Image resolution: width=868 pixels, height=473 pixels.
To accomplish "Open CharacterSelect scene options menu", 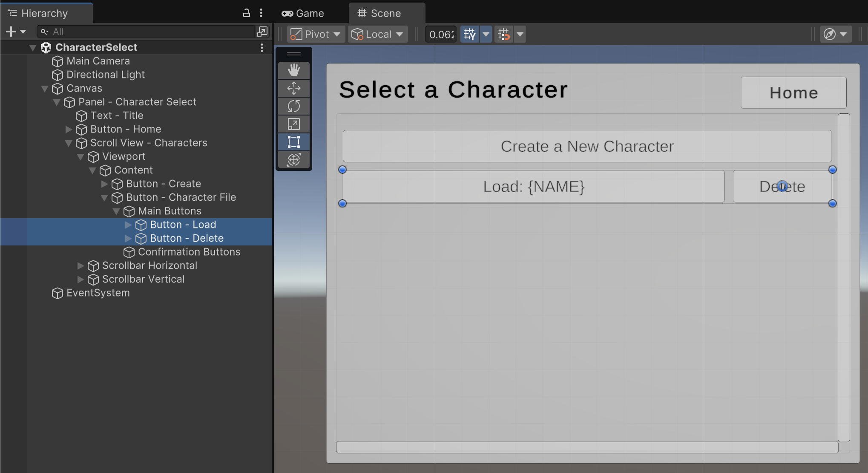I will [x=262, y=48].
